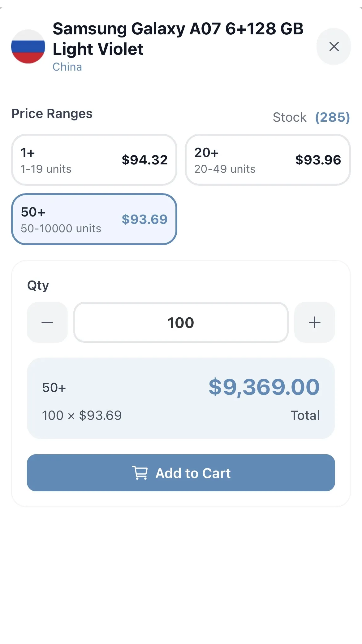Decrease quantity using the minus stepper
The width and height of the screenshot is (362, 644).
coord(47,323)
